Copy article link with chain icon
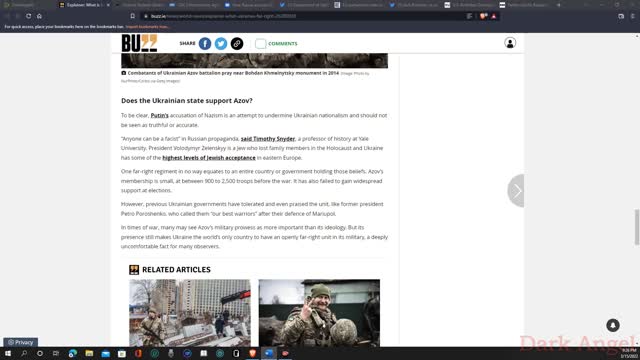This screenshot has height=360, width=640. [x=237, y=44]
